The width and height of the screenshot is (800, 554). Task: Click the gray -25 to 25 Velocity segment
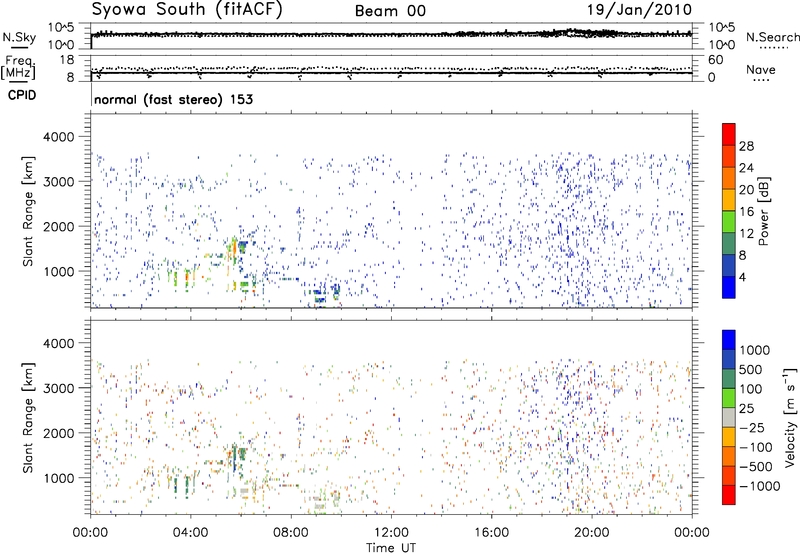[x=729, y=418]
